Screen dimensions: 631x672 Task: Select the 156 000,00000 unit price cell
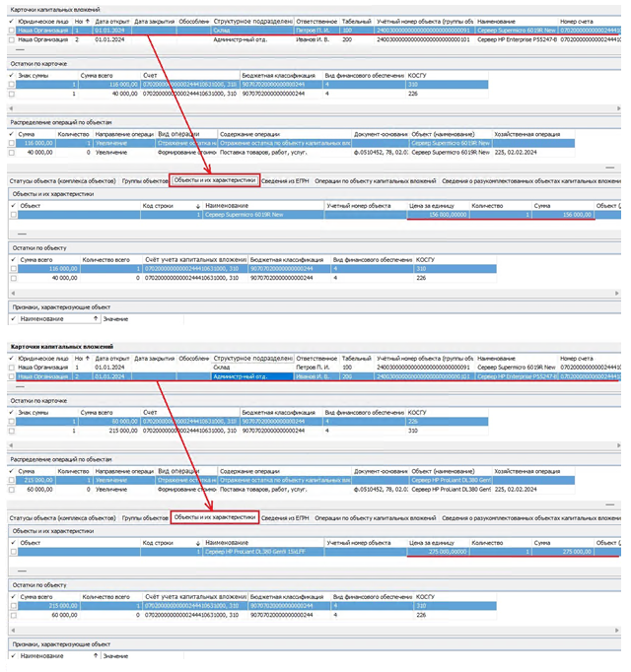[438, 214]
